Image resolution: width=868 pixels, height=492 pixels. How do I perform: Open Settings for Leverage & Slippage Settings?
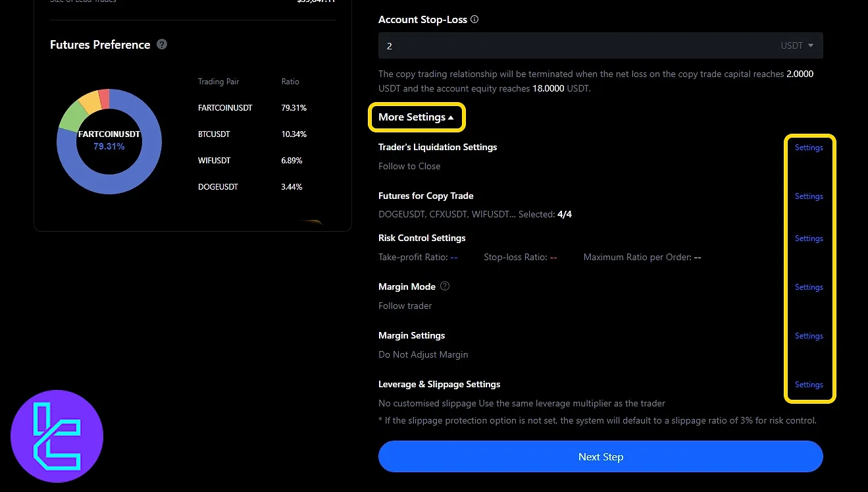tap(809, 385)
